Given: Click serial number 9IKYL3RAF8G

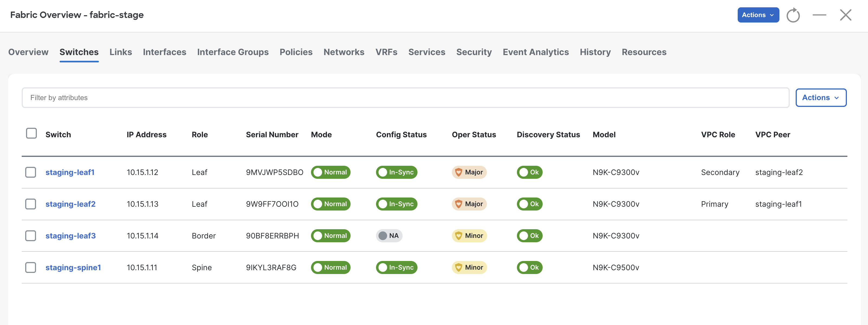Looking at the screenshot, I should (271, 268).
